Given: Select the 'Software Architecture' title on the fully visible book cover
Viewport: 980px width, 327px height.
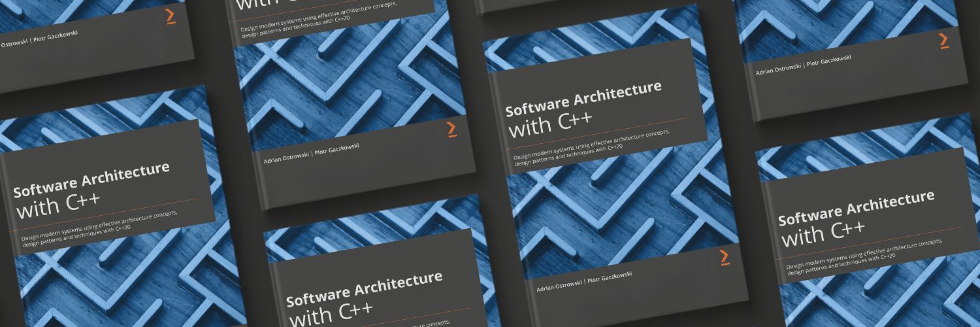Looking at the screenshot, I should (583, 99).
